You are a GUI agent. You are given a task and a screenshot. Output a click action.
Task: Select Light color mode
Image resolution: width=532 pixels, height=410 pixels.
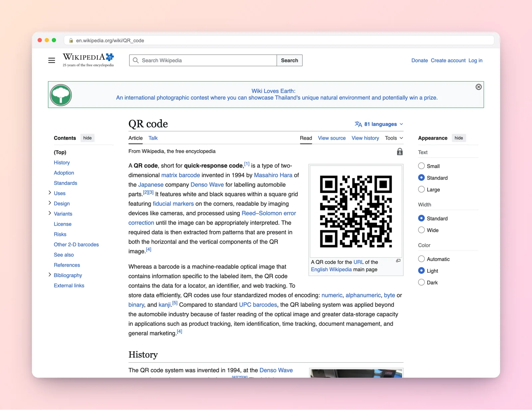[421, 271]
